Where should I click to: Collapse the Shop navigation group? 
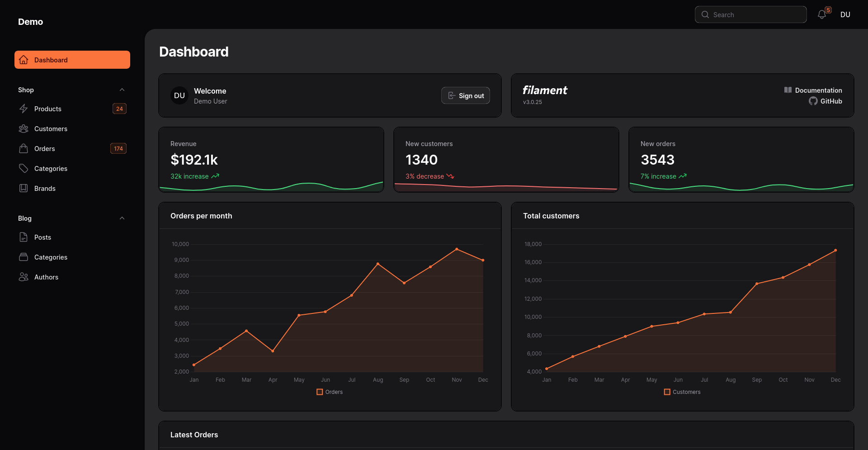point(122,90)
